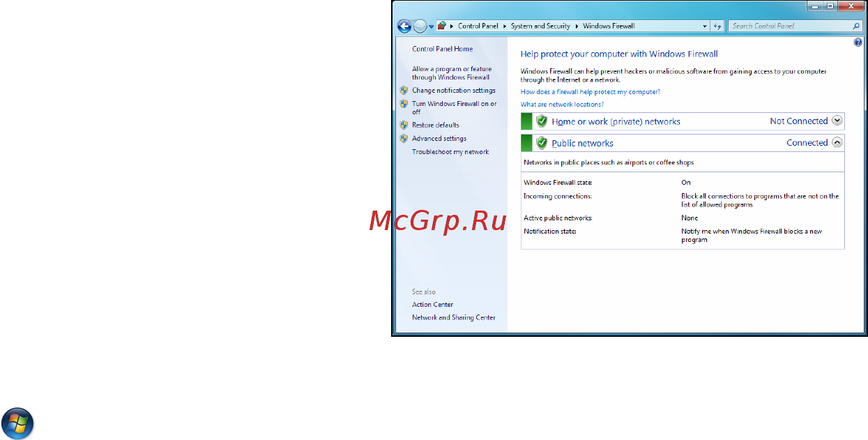Click the Forward navigation arrow button
Viewport: 868px width, 440px height.
click(x=420, y=26)
